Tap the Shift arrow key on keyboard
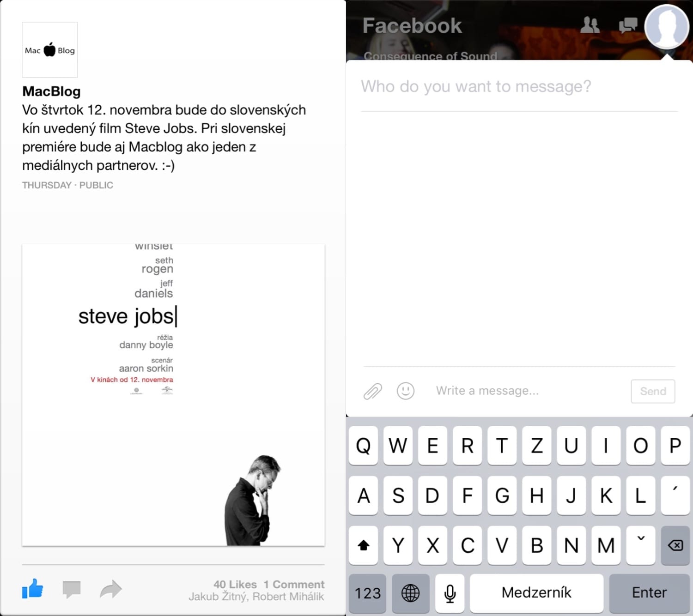Screen dimensions: 693x616 pyautogui.click(x=364, y=545)
